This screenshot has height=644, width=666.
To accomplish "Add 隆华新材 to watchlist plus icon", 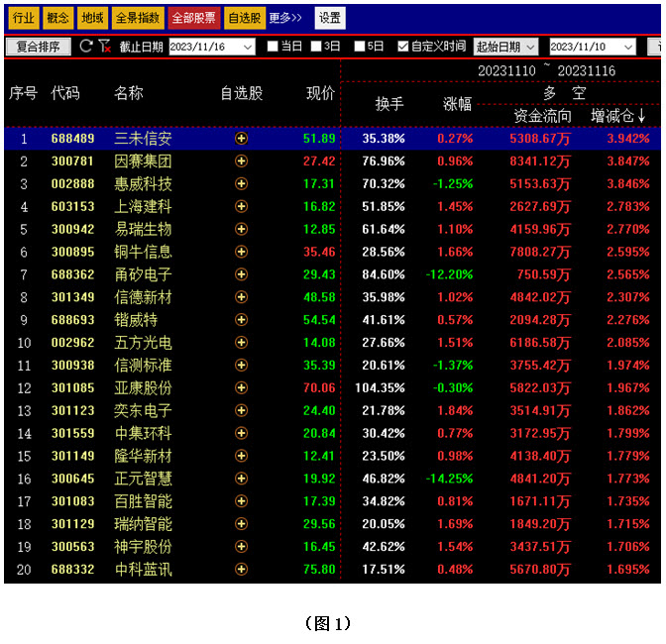I will click(241, 456).
